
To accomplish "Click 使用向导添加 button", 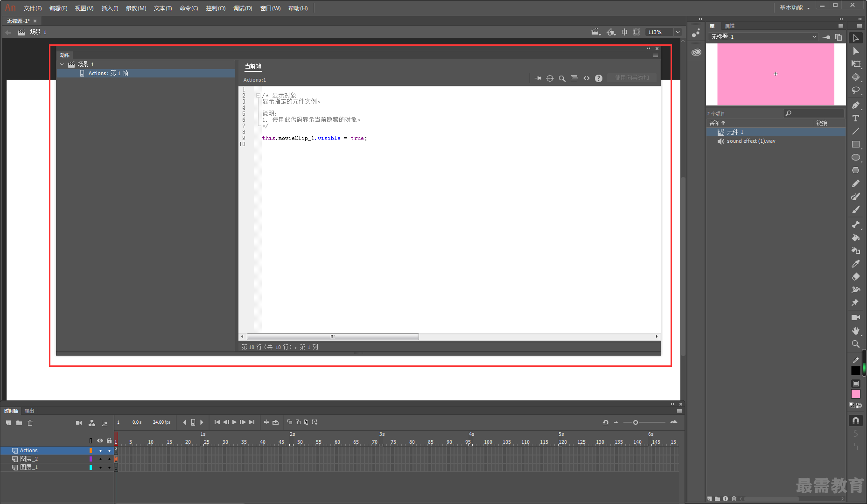I will [632, 78].
